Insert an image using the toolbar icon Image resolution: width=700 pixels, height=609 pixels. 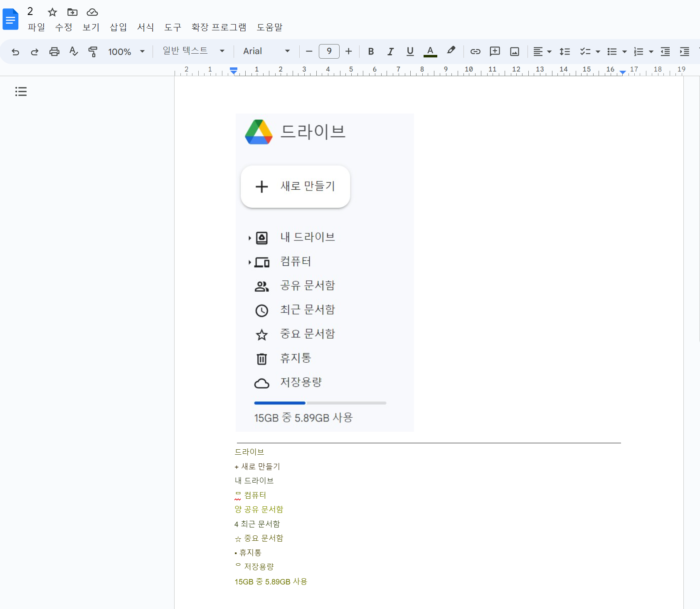coord(514,51)
